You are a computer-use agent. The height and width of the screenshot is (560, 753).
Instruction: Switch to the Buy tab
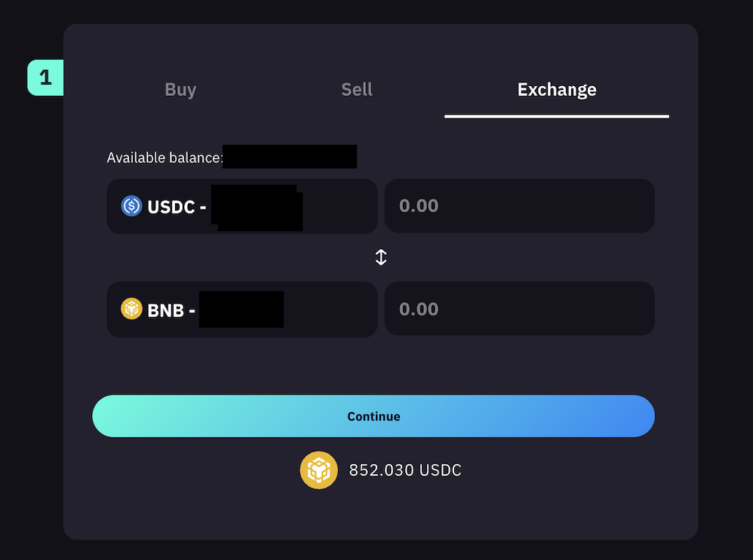point(180,90)
